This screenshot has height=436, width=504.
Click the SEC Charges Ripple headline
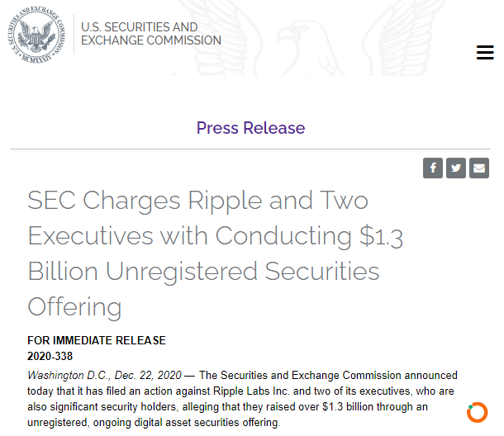tap(215, 254)
